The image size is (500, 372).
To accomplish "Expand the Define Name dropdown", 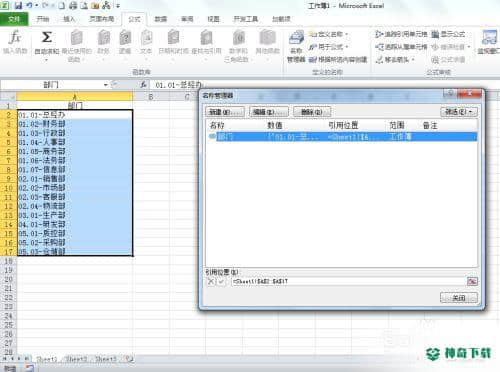I will [347, 34].
